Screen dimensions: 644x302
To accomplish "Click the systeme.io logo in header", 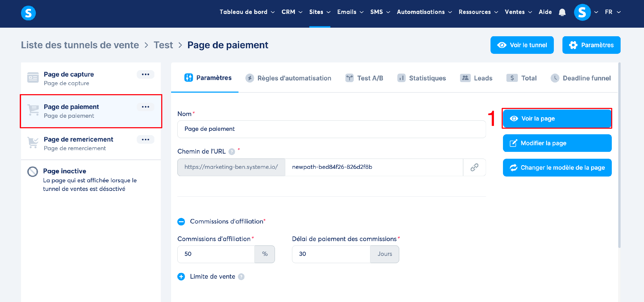I will (28, 13).
